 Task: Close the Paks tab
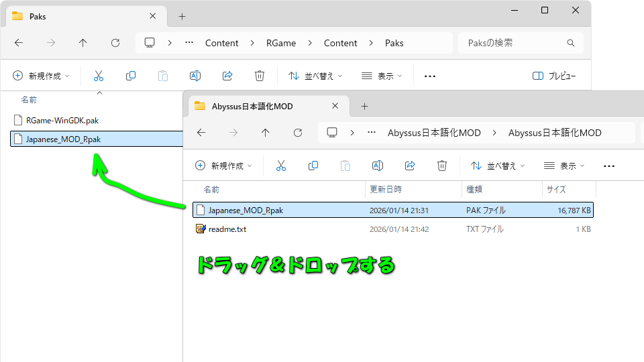[x=153, y=16]
